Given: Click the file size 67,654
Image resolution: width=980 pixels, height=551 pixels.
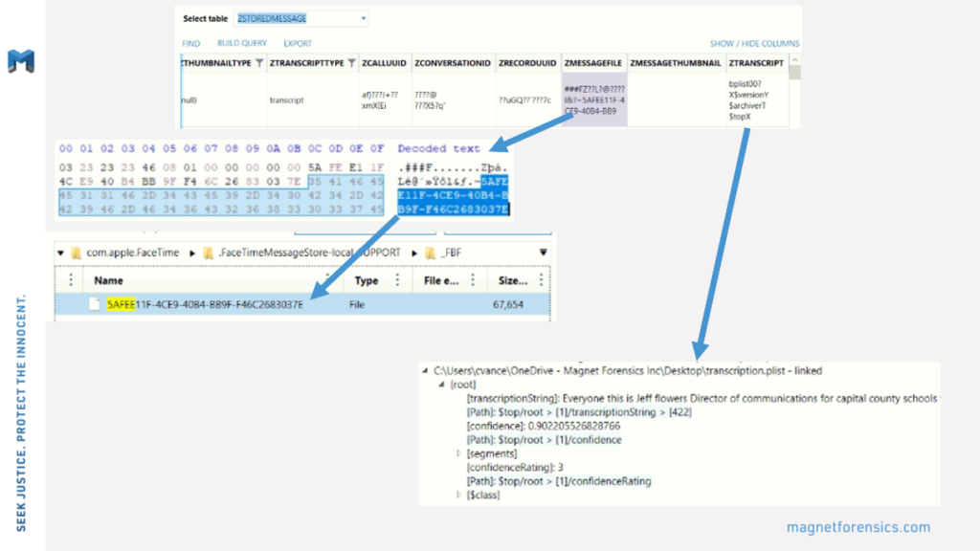Looking at the screenshot, I should [508, 305].
